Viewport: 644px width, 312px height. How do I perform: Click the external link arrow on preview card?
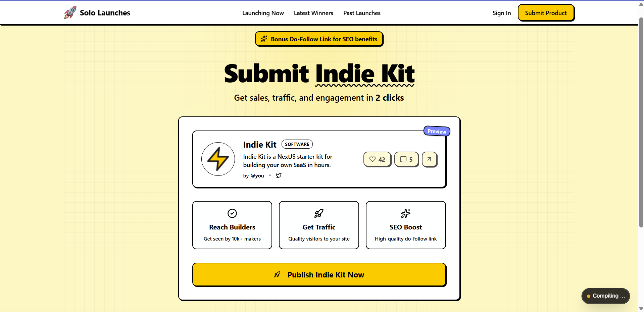[429, 159]
